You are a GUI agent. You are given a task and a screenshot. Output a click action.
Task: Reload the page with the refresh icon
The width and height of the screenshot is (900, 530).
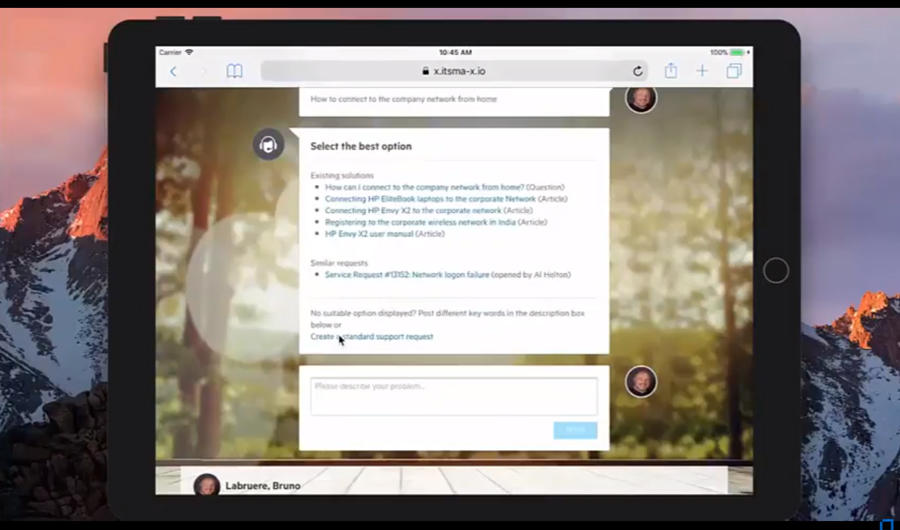coord(638,71)
